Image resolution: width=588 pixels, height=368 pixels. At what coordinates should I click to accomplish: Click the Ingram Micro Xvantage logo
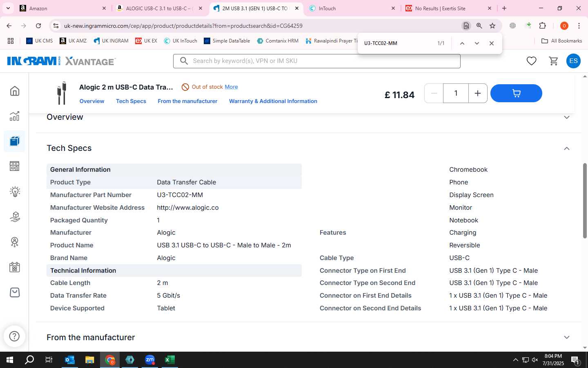(61, 61)
